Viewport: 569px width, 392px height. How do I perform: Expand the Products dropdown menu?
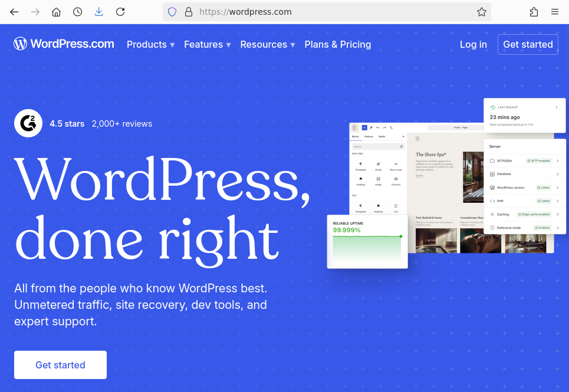150,44
